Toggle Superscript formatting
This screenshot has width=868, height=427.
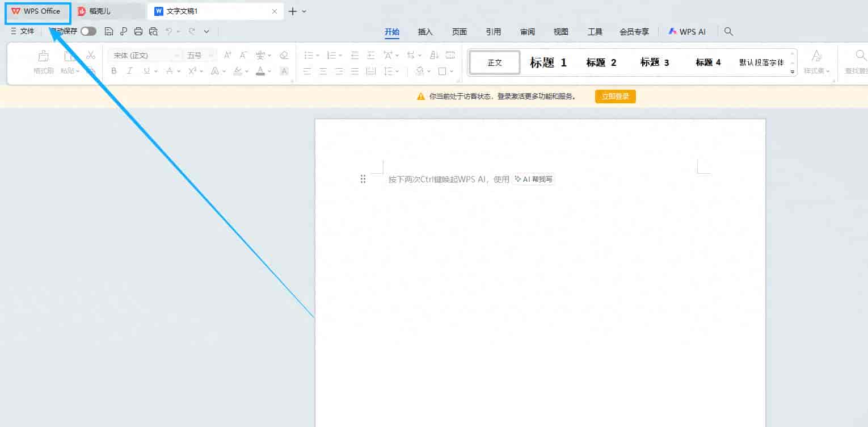point(192,71)
